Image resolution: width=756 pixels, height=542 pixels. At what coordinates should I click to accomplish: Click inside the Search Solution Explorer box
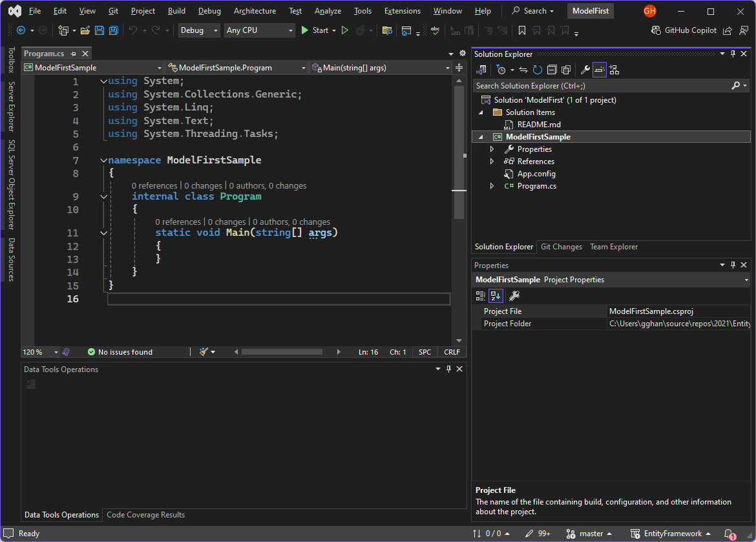click(x=582, y=85)
